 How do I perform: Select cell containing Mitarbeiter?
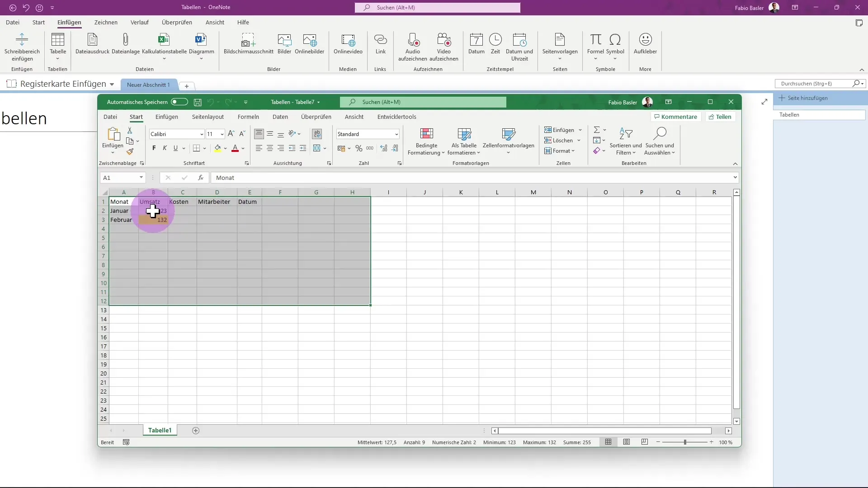[217, 202]
